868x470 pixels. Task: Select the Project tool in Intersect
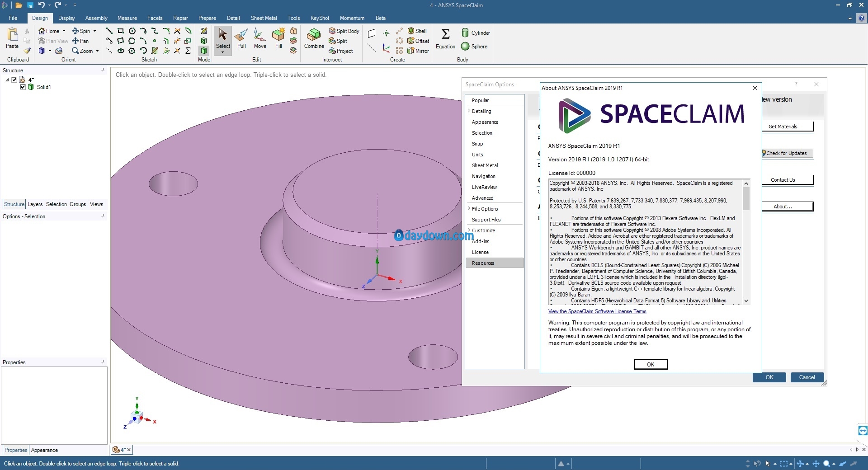341,51
